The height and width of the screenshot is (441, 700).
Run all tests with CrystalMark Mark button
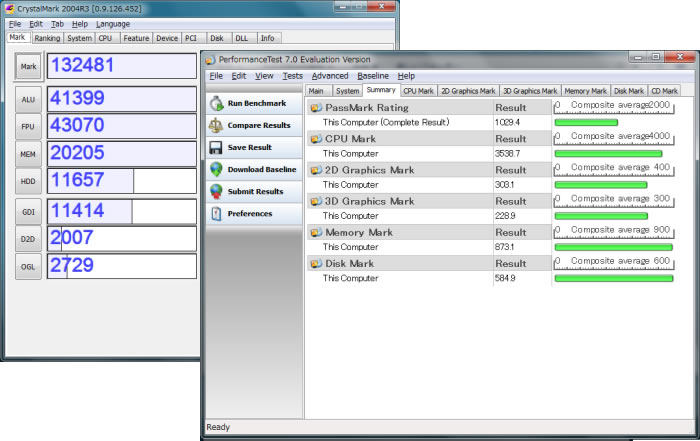click(28, 67)
